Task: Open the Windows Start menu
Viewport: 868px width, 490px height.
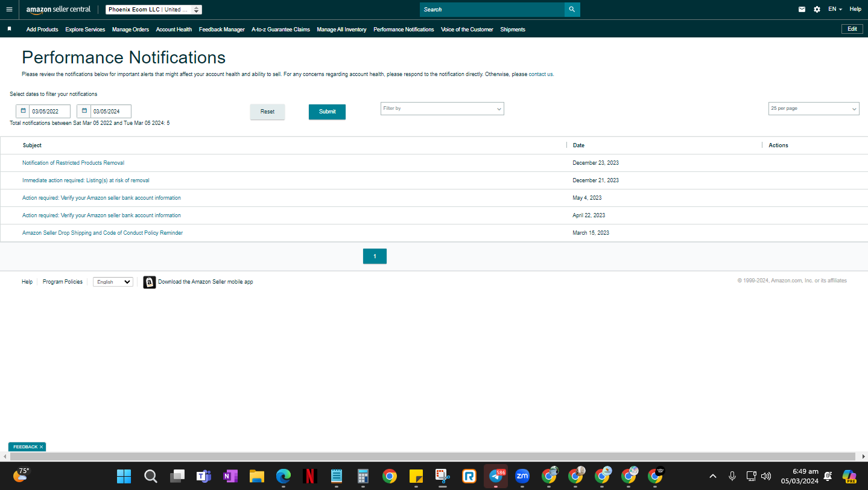Action: coord(124,476)
